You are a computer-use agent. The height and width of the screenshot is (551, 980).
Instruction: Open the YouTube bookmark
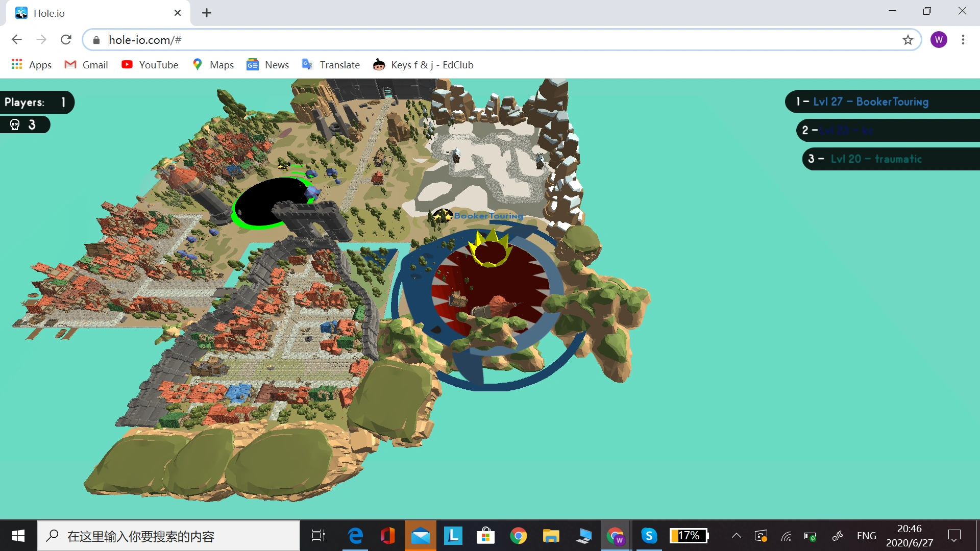pyautogui.click(x=150, y=65)
